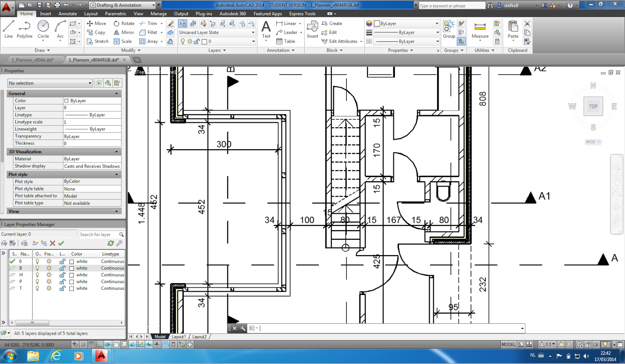
Task: Freeze layer P using the sun icon
Action: click(49, 281)
